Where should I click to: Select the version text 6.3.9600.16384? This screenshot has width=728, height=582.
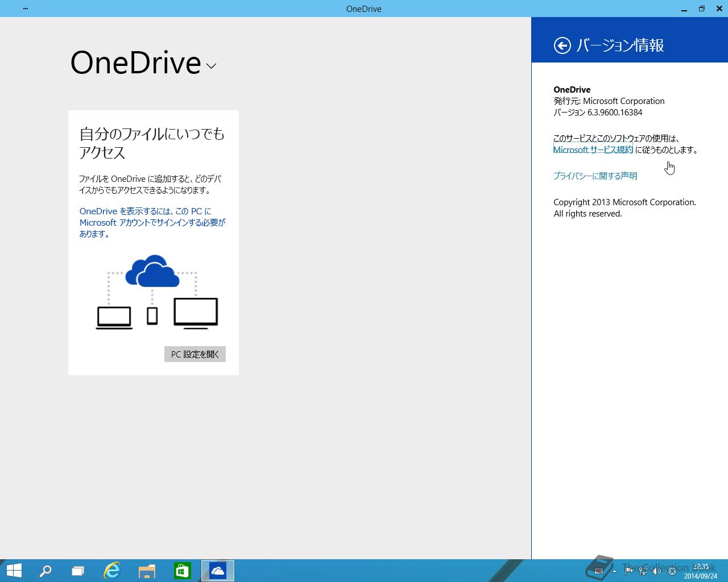coord(615,112)
